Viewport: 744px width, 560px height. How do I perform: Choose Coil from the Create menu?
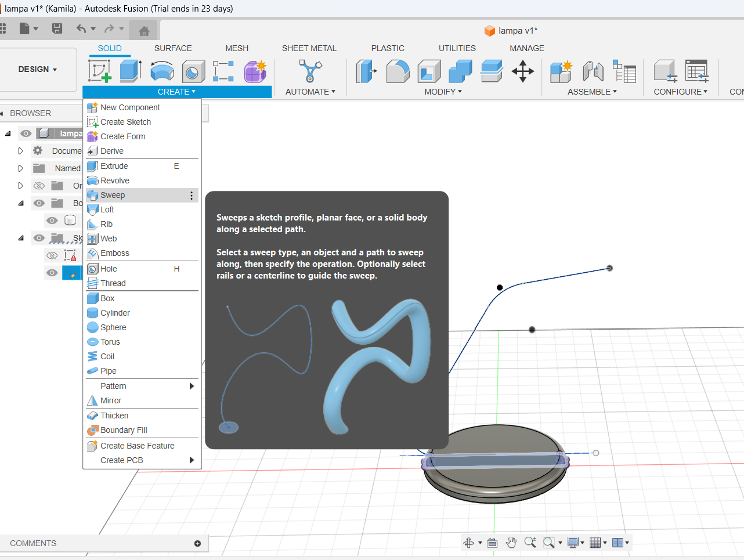(142, 356)
